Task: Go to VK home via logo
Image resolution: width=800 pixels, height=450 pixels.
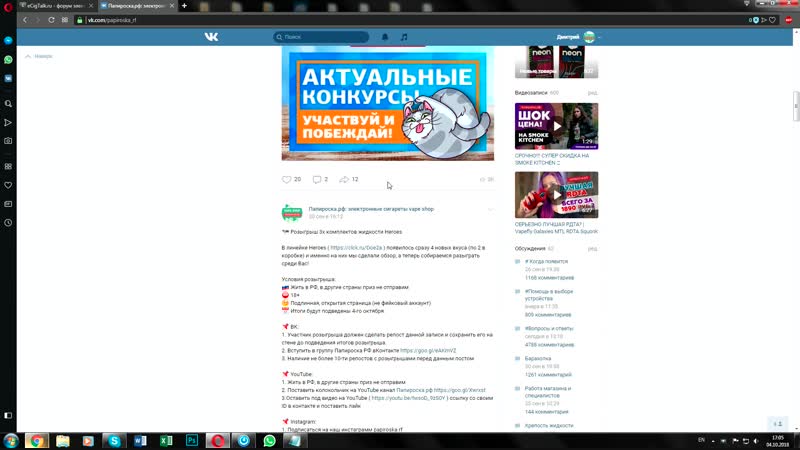Action: pyautogui.click(x=211, y=37)
